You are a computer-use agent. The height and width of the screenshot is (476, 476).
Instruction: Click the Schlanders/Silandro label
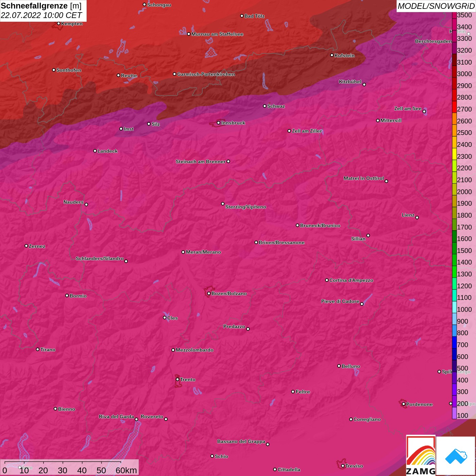(x=100, y=258)
